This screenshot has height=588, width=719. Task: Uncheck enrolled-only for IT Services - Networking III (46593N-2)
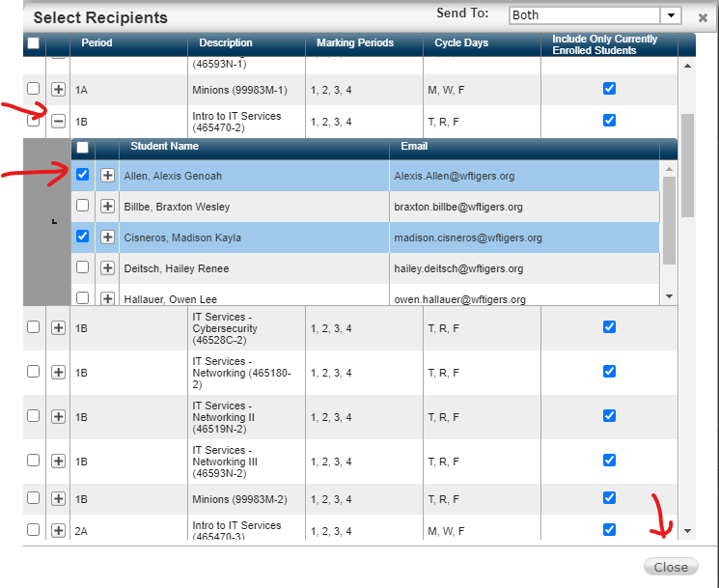coord(609,460)
